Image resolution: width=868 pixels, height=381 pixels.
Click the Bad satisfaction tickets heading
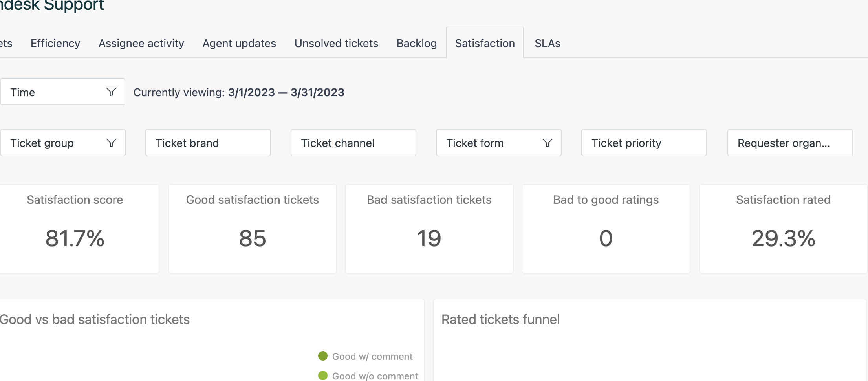[x=429, y=200]
